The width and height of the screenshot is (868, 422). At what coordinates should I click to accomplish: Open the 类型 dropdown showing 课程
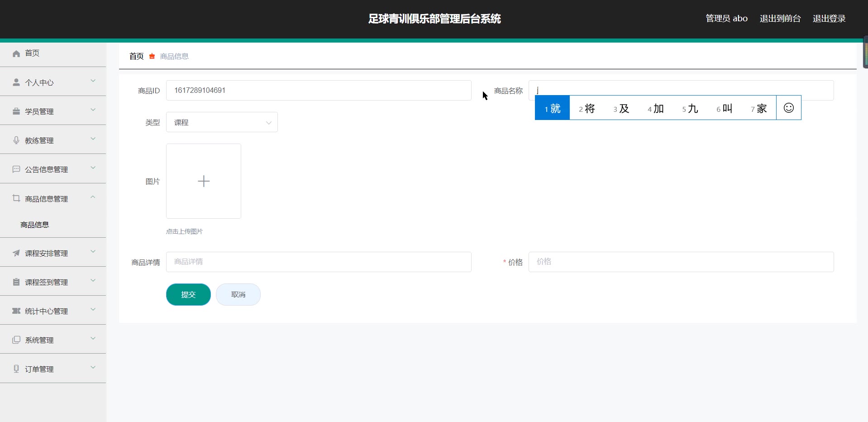[222, 122]
